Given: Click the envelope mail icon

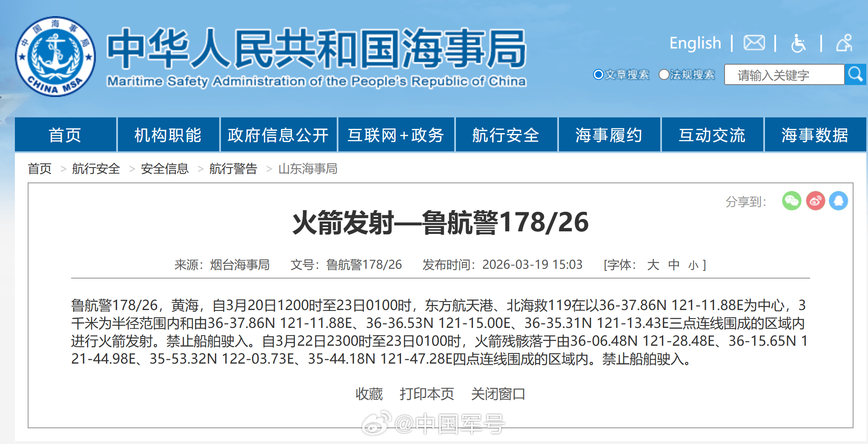Looking at the screenshot, I should [x=754, y=43].
